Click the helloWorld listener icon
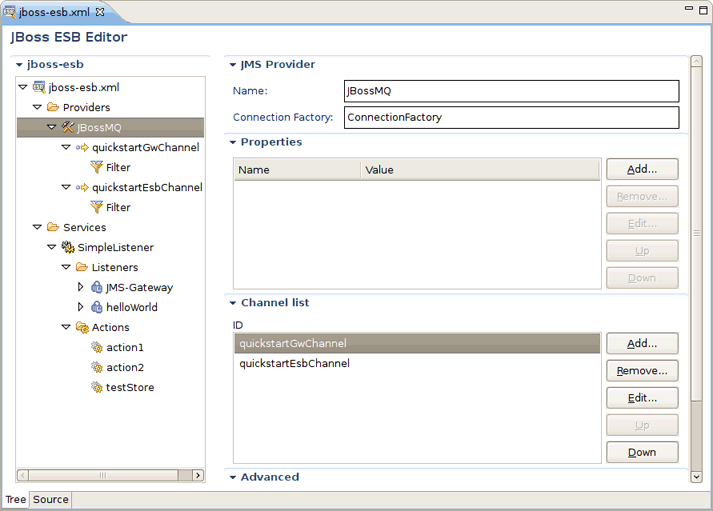713x511 pixels. click(96, 307)
